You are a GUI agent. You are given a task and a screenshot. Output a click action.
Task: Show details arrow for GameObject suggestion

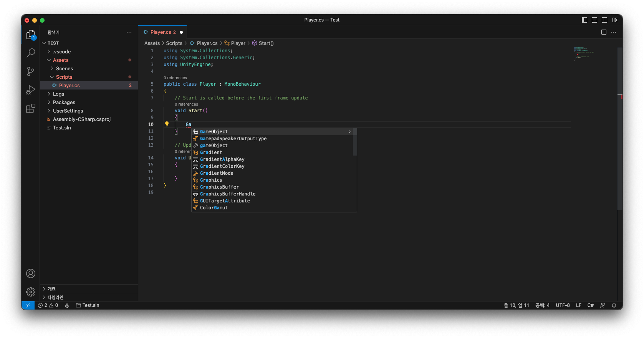(349, 132)
